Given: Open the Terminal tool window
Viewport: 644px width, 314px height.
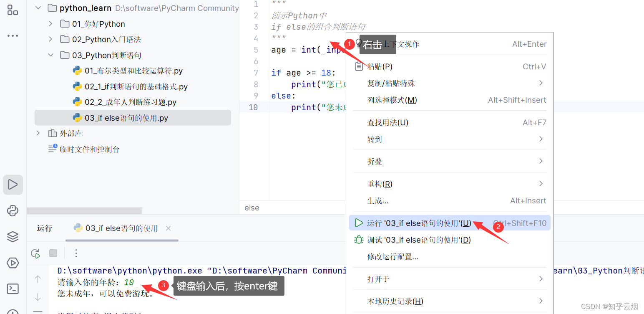Looking at the screenshot, I should pyautogui.click(x=13, y=289).
